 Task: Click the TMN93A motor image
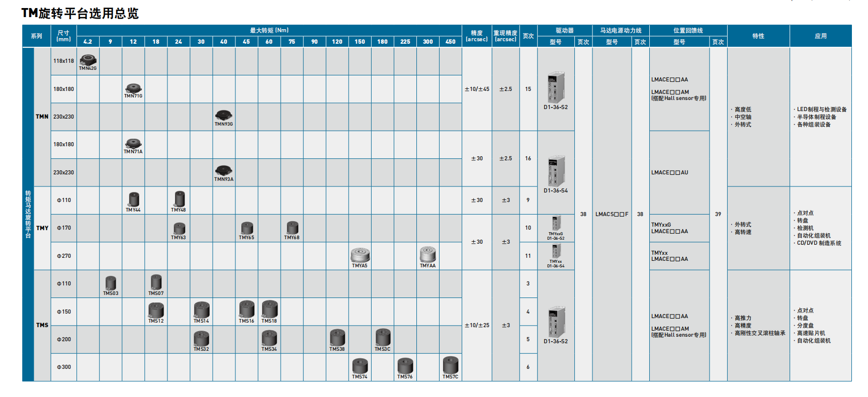tap(224, 170)
